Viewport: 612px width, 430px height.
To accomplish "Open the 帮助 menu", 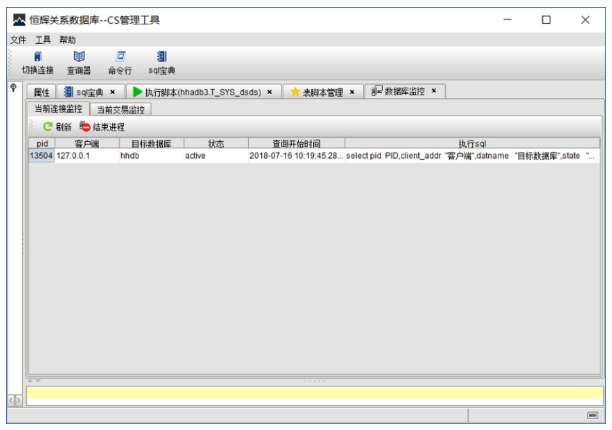I will pyautogui.click(x=67, y=40).
